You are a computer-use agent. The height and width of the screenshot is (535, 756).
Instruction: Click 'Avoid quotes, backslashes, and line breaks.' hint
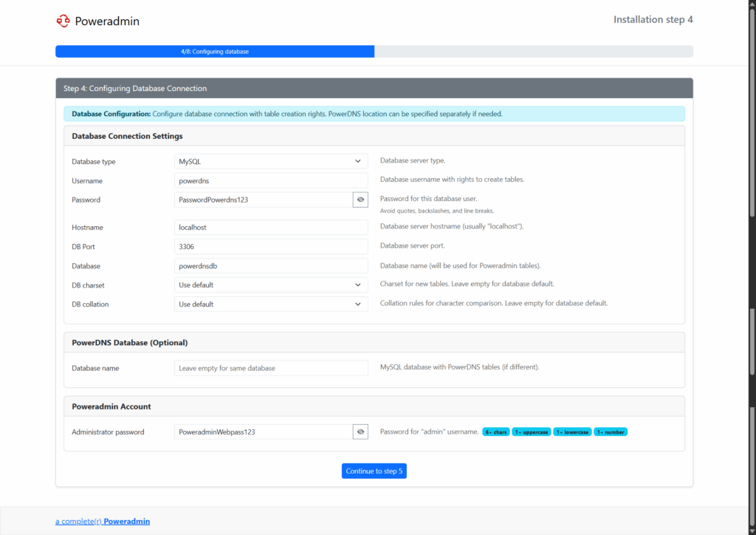(x=437, y=211)
